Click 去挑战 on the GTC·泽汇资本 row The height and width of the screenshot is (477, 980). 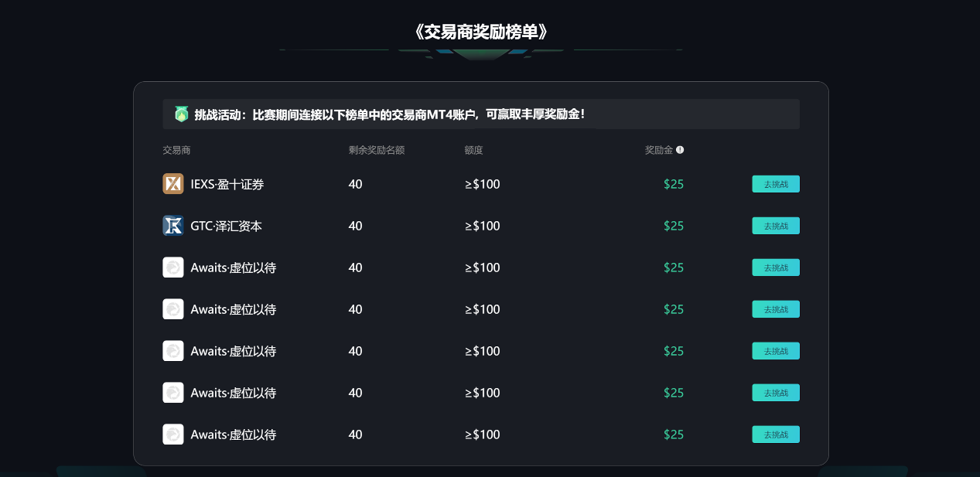775,226
